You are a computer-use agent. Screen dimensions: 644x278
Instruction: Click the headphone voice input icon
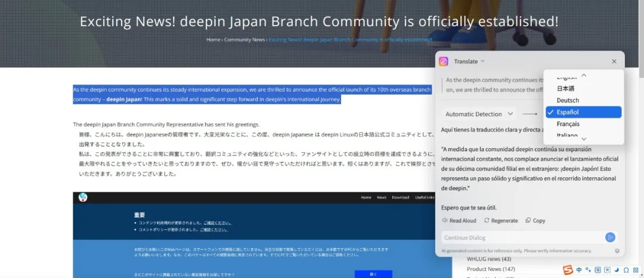point(626,270)
